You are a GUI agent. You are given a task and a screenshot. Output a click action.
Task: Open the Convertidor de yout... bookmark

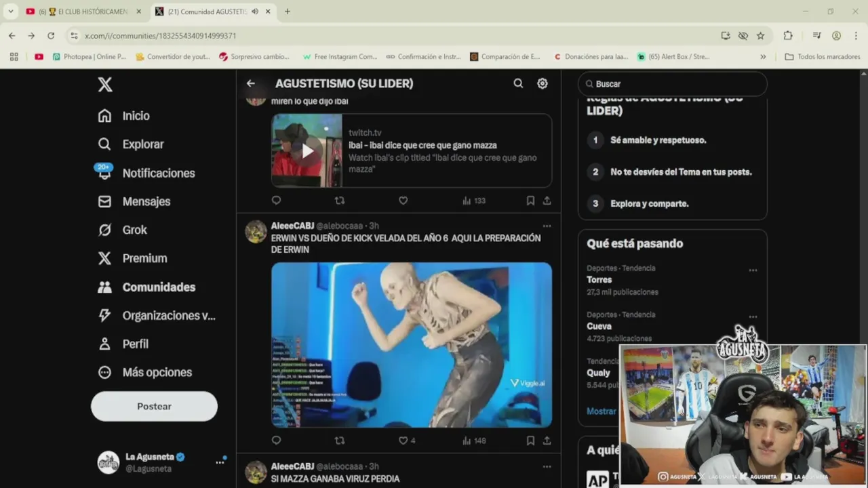172,57
